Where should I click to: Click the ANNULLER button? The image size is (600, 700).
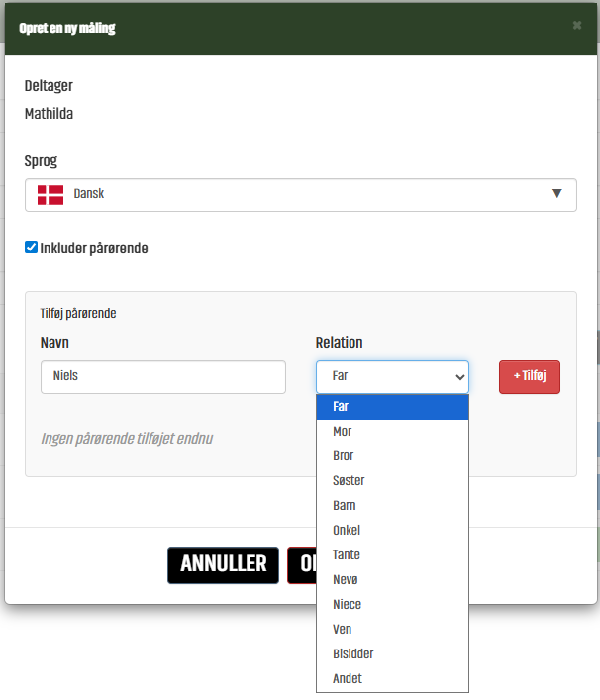coord(223,564)
